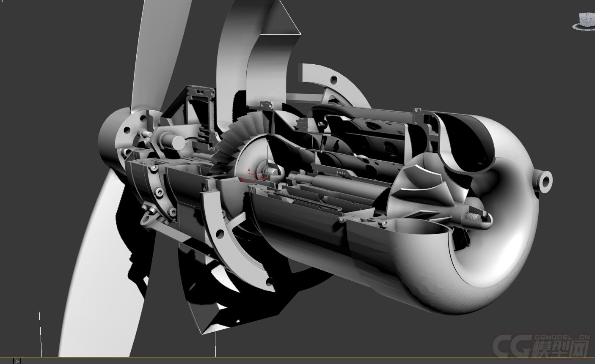The image size is (595, 364).
Task: Click the ViewCube back (后) face
Action: click(x=583, y=20)
